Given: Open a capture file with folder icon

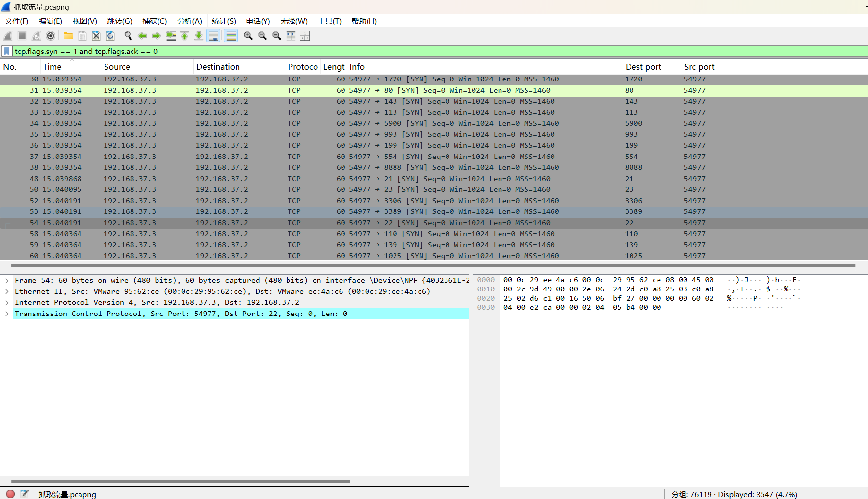Looking at the screenshot, I should coord(68,36).
